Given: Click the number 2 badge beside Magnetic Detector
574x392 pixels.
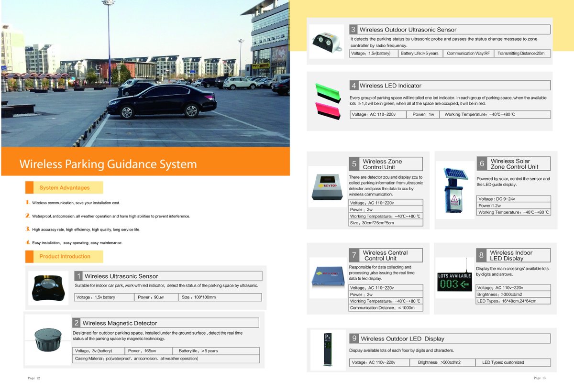Looking at the screenshot, I should tap(77, 323).
